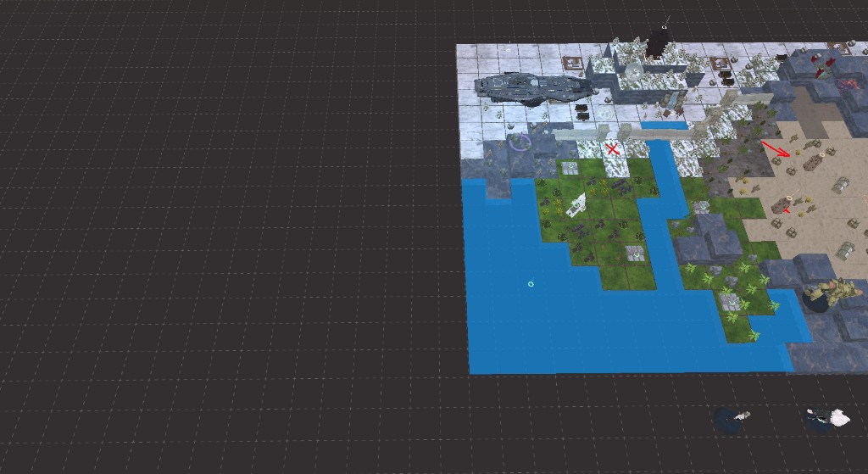The image size is (868, 474).
Task: Select the two black vehicles on snow
Action: [581, 111]
